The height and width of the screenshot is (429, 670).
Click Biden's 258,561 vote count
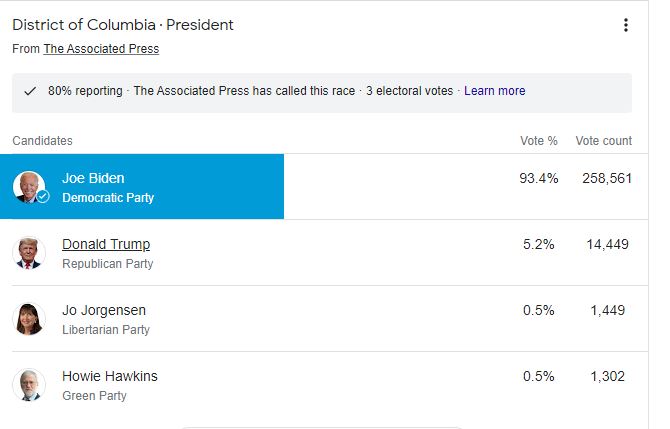tap(603, 178)
